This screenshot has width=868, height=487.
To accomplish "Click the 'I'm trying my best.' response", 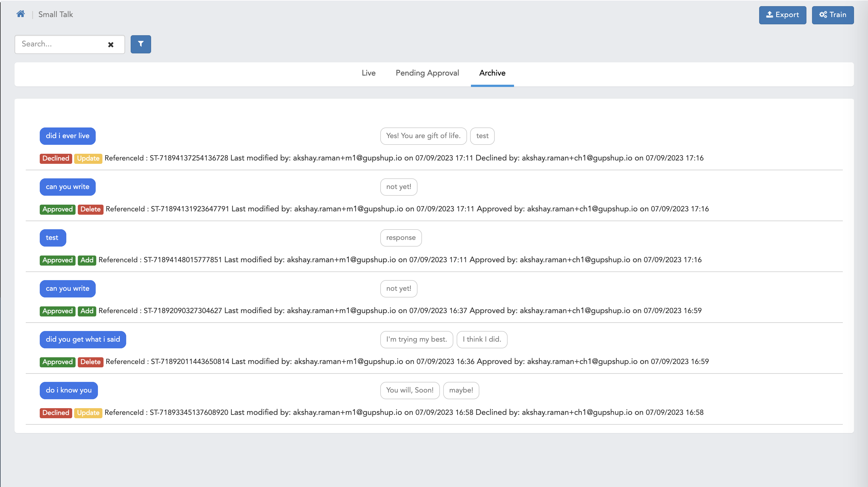I will click(416, 340).
